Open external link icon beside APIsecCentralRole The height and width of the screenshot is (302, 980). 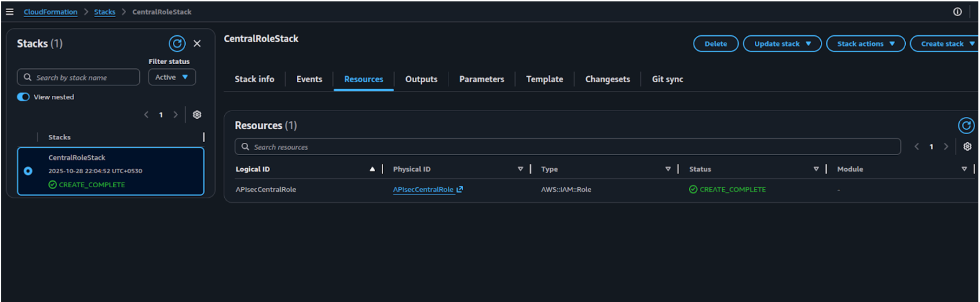[460, 189]
